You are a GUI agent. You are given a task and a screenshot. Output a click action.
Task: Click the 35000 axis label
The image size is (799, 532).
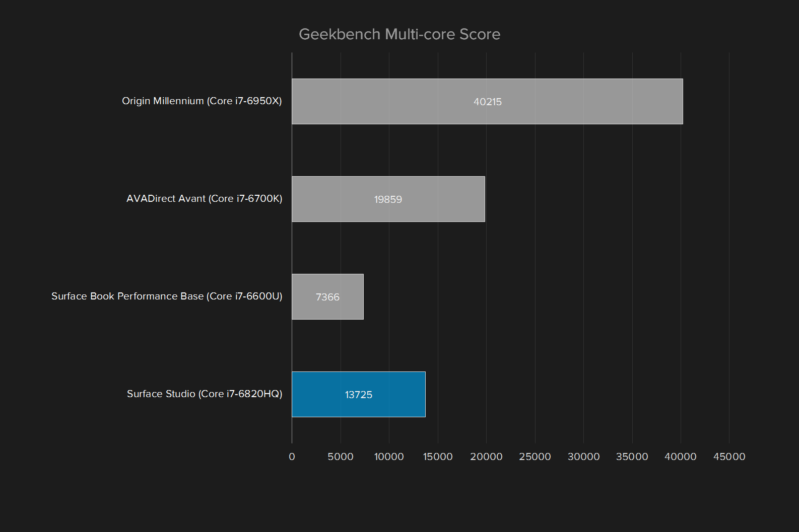(632, 457)
